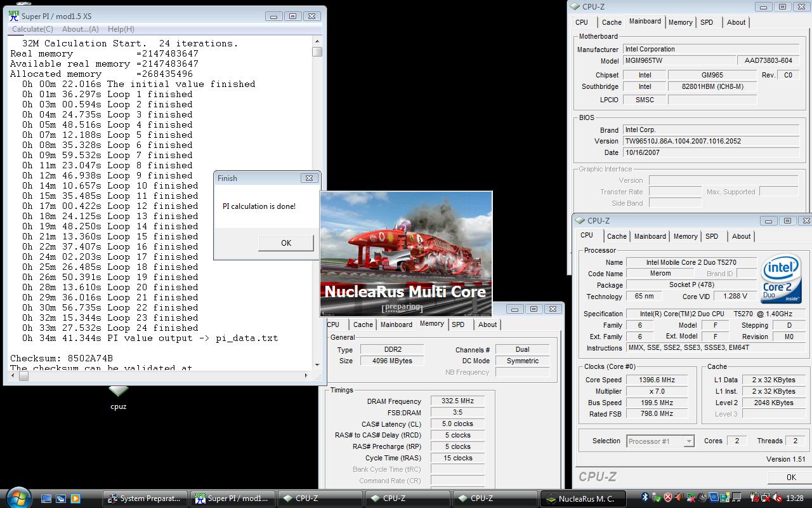
Task: Select SPD tab in processor CPU-Z window
Action: point(712,236)
